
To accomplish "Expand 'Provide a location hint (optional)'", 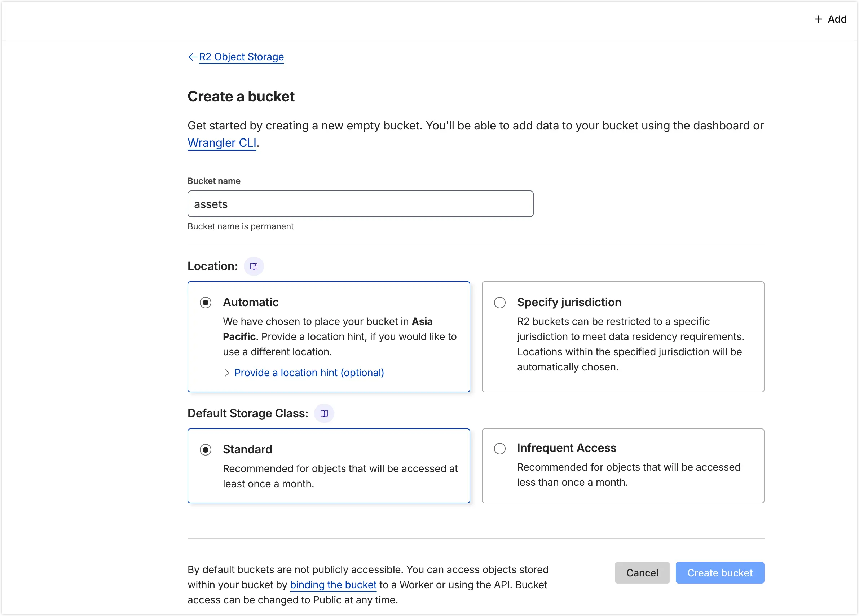I will pyautogui.click(x=309, y=373).
